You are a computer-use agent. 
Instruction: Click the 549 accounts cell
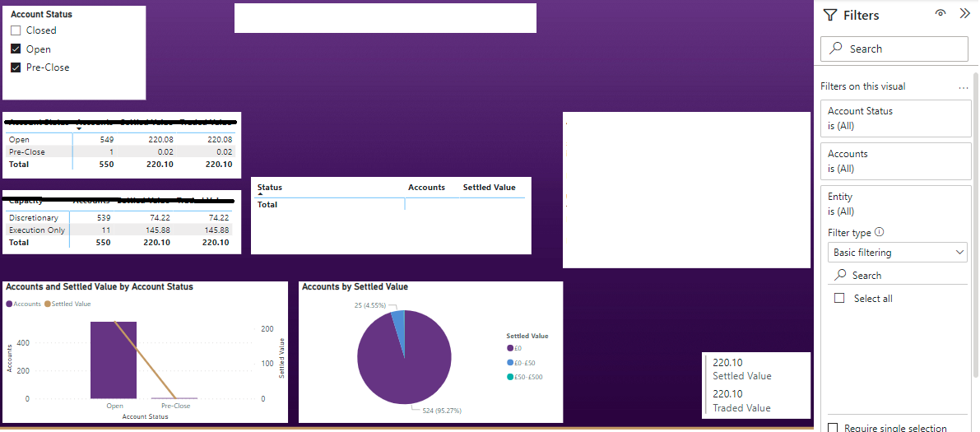pyautogui.click(x=106, y=139)
